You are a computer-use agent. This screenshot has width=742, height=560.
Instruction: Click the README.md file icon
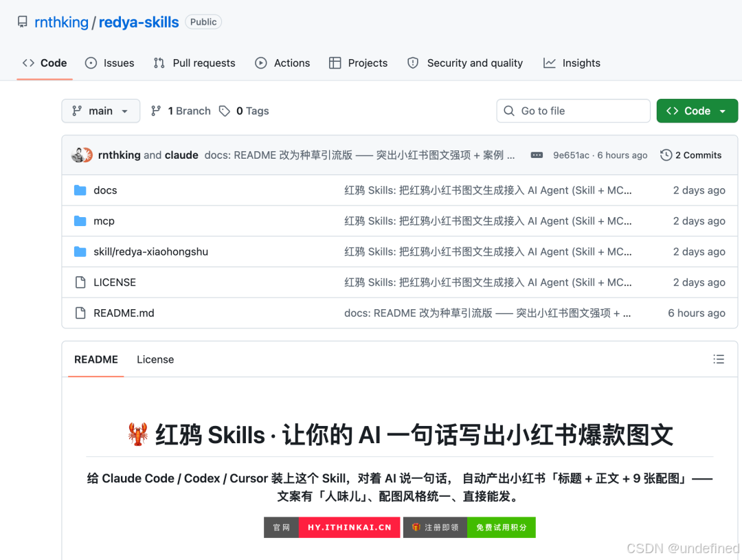[x=80, y=313]
